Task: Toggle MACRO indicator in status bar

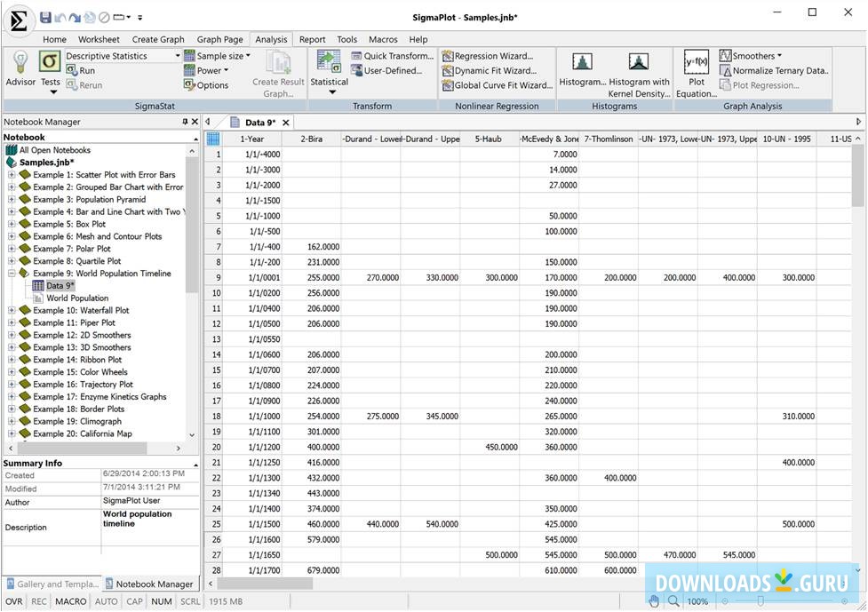Action: 71,601
